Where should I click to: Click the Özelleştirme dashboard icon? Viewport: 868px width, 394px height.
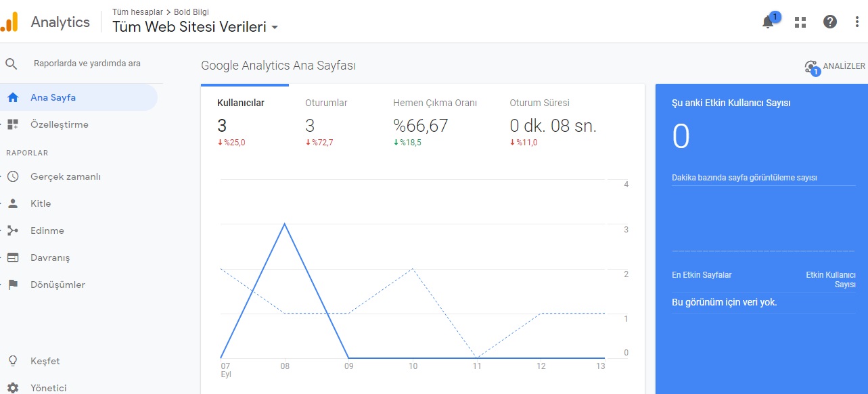point(13,124)
